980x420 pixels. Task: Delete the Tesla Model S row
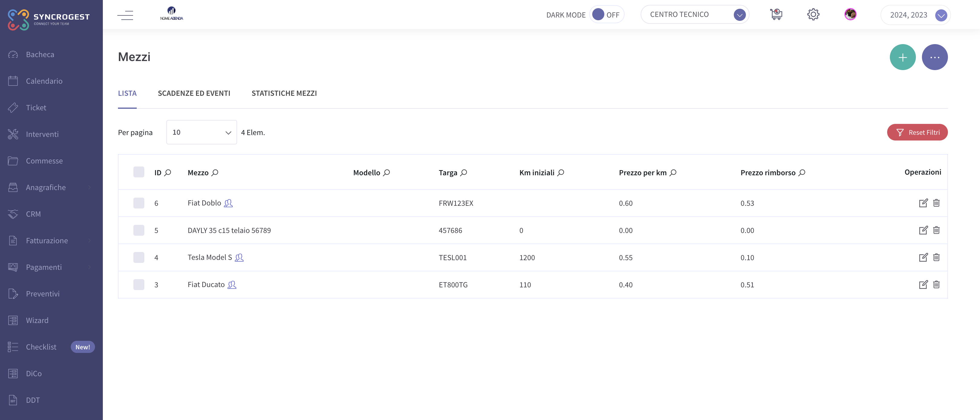[936, 257]
